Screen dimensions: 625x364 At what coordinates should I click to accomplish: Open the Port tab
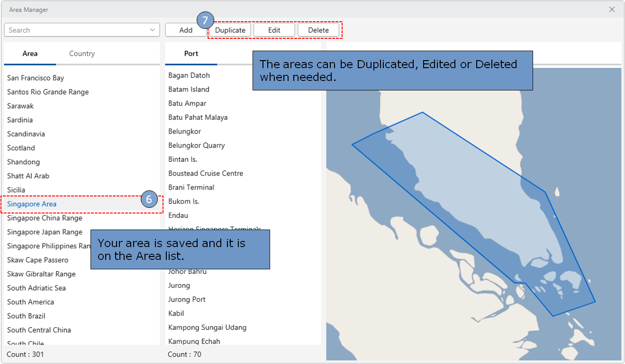pyautogui.click(x=191, y=53)
